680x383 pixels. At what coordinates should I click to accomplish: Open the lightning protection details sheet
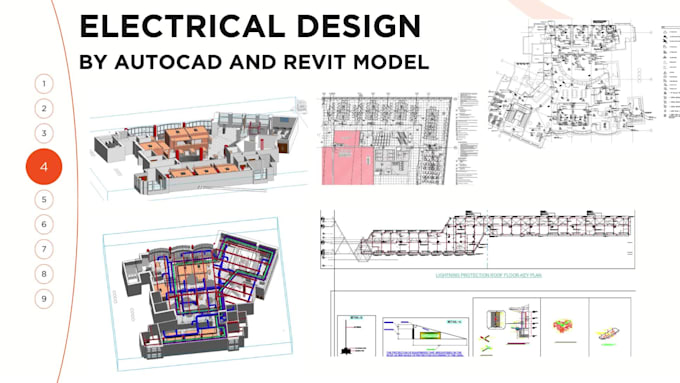click(482, 324)
